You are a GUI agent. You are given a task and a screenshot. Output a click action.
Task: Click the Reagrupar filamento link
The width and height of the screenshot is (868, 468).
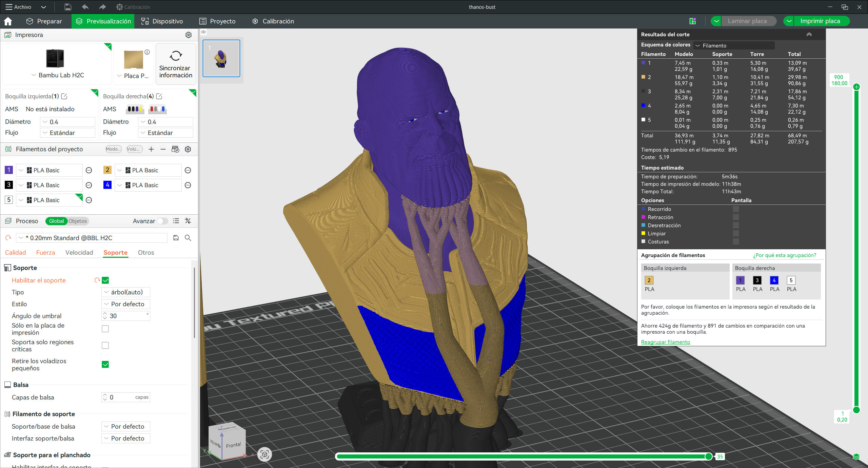tap(665, 342)
